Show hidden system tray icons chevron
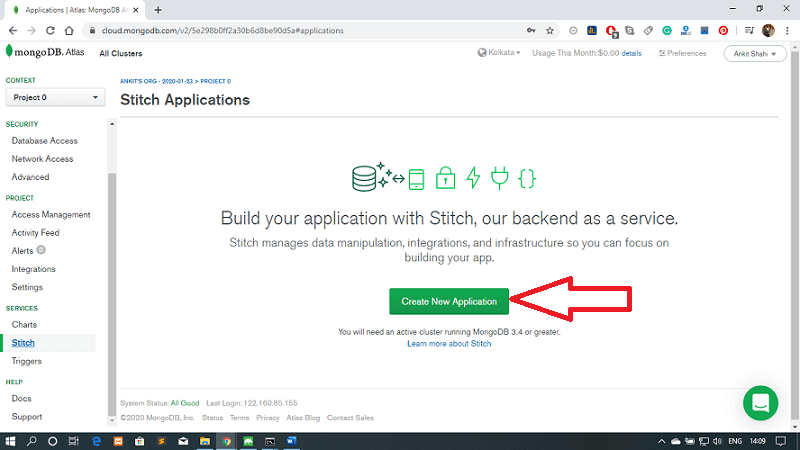The height and width of the screenshot is (450, 800). pos(661,441)
